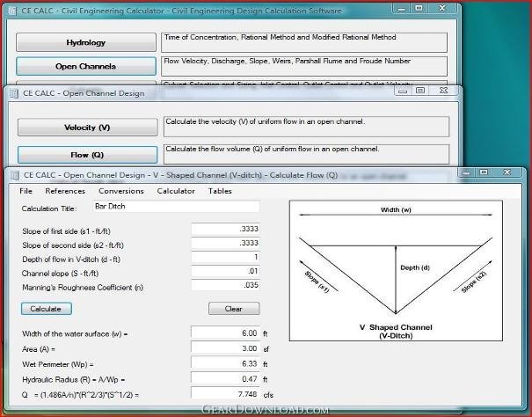Click Open Channels button in main window

click(86, 66)
